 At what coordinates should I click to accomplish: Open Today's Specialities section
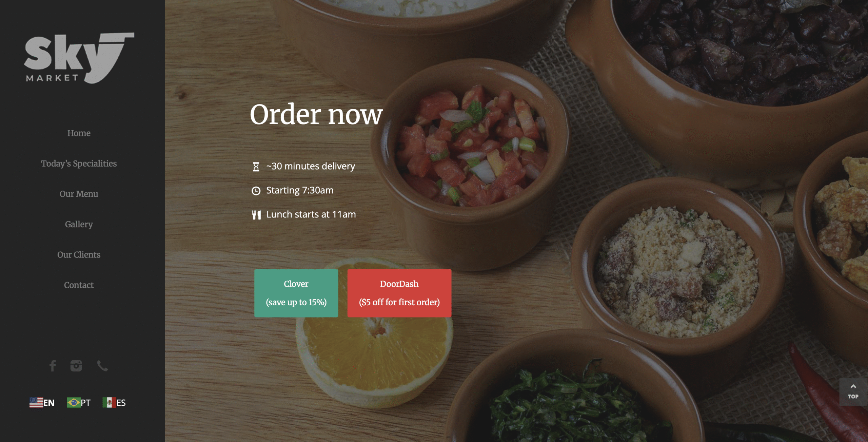point(79,164)
